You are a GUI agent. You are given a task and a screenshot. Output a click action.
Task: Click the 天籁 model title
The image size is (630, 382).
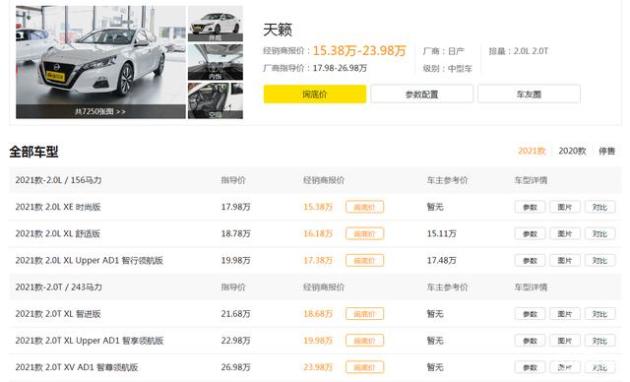coord(278,30)
